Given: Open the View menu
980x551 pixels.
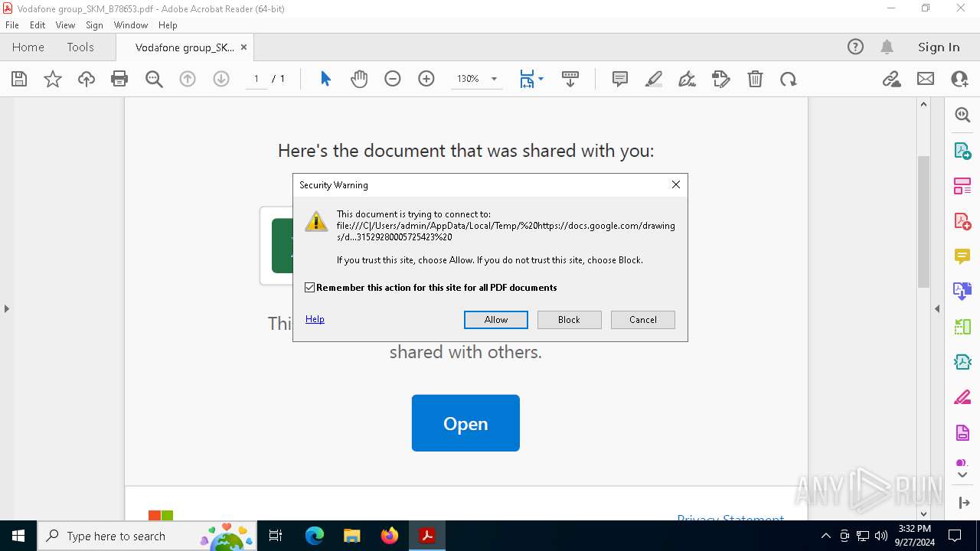Looking at the screenshot, I should [x=65, y=25].
